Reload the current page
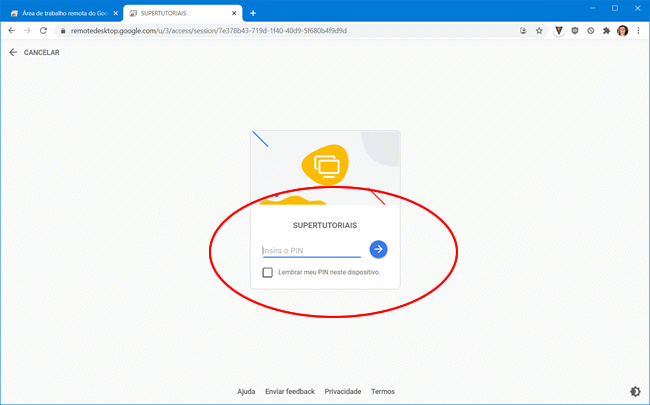The width and height of the screenshot is (650, 405). click(43, 31)
